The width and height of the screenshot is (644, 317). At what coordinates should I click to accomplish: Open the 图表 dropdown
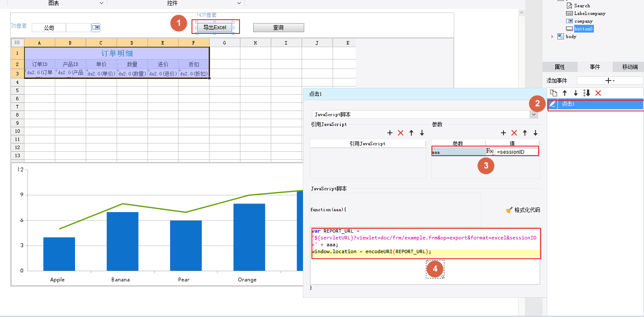click(102, 3)
